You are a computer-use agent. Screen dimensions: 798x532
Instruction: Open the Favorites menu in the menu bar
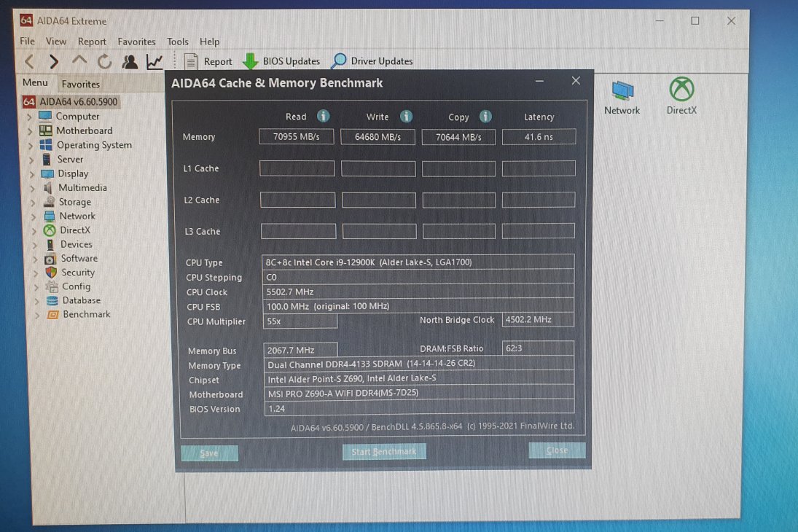[136, 42]
